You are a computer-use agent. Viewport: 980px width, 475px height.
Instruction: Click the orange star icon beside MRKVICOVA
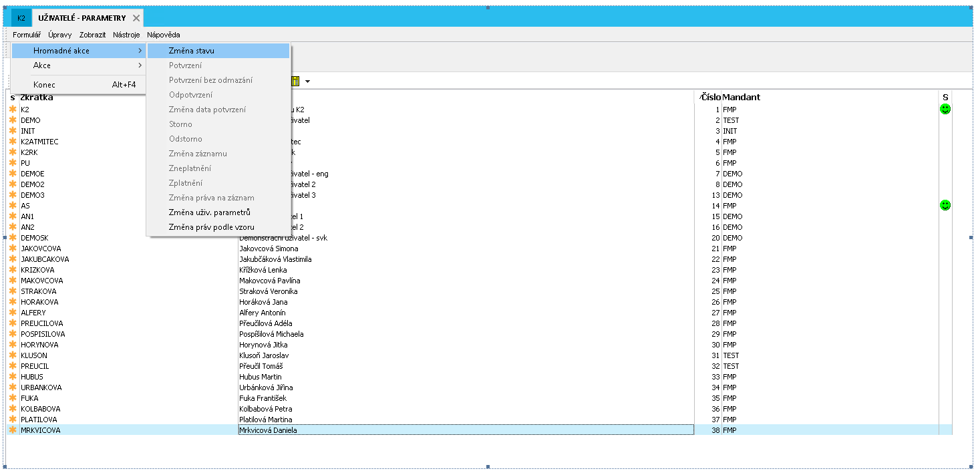(x=13, y=430)
